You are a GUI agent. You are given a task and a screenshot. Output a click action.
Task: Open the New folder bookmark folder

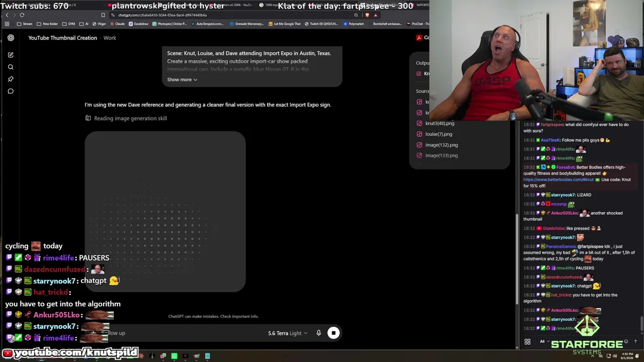pyautogui.click(x=47, y=24)
